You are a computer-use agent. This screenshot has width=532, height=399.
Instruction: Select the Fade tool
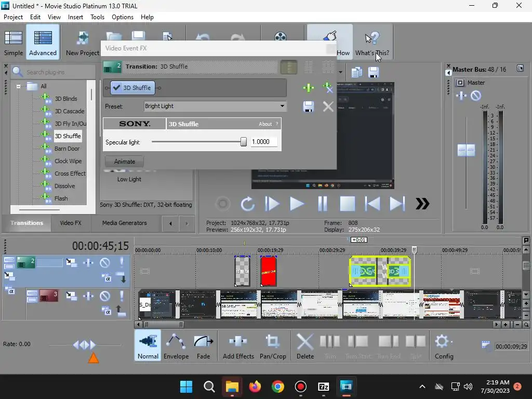203,345
